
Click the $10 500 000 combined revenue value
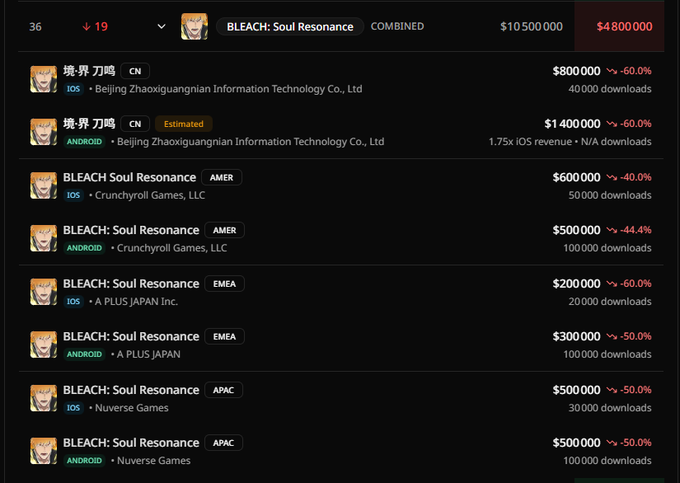pos(534,26)
